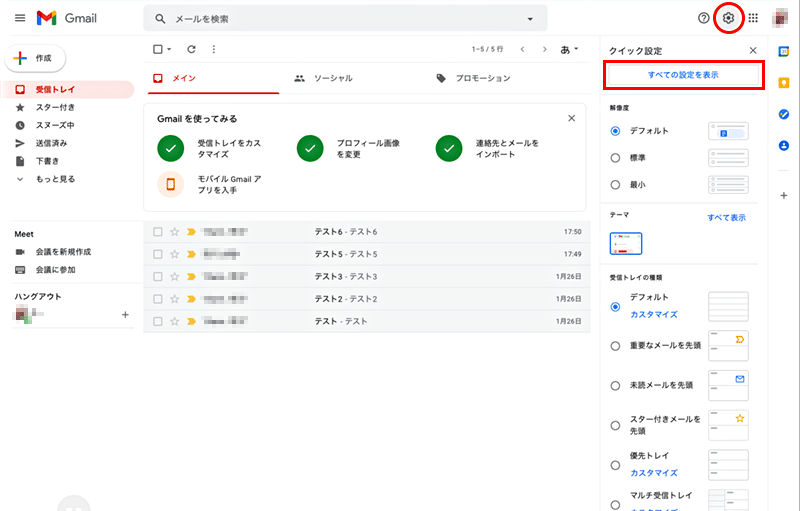Open the テスト6 - テスト6 email
Viewport: 800px width, 511px height.
click(x=367, y=232)
